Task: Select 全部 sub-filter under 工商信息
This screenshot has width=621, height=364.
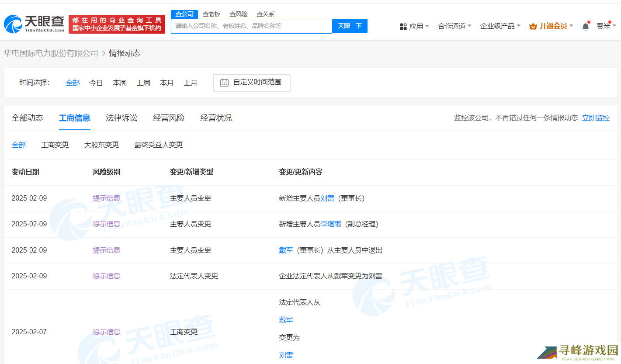Action: pos(19,145)
